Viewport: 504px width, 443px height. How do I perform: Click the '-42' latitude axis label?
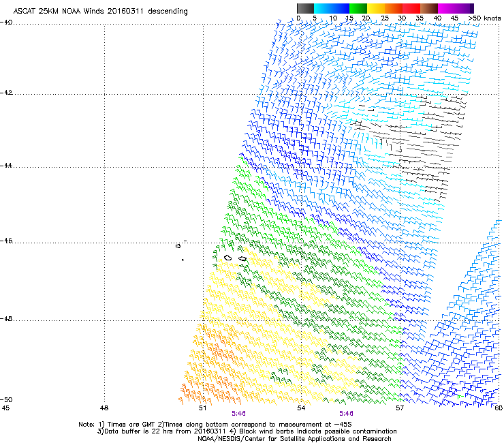click(6, 93)
